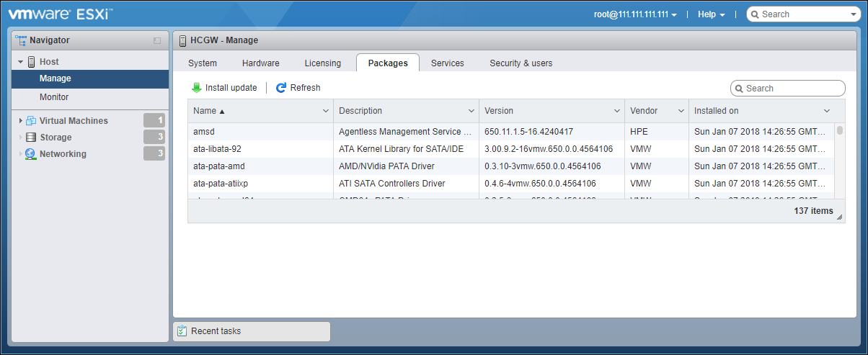Open the Security & users tab
The width and height of the screenshot is (868, 355).
521,63
